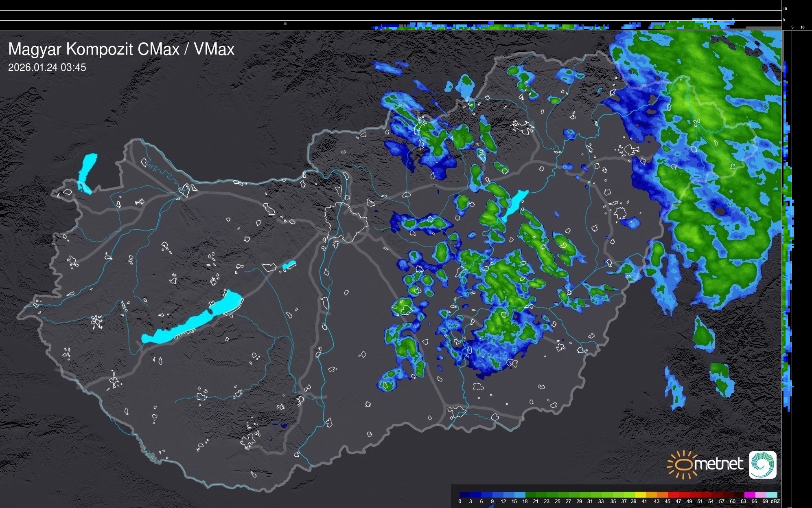Select the yellow 39 dBZ legend swatch

(640, 495)
